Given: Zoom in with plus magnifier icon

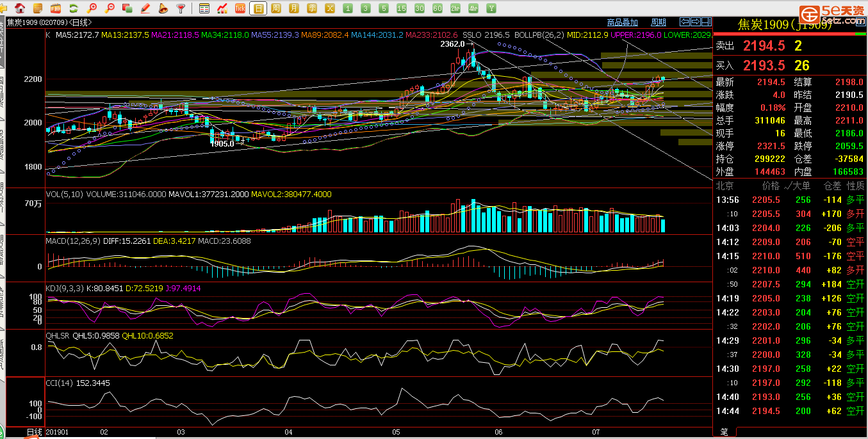Looking at the screenshot, I should point(92,8).
